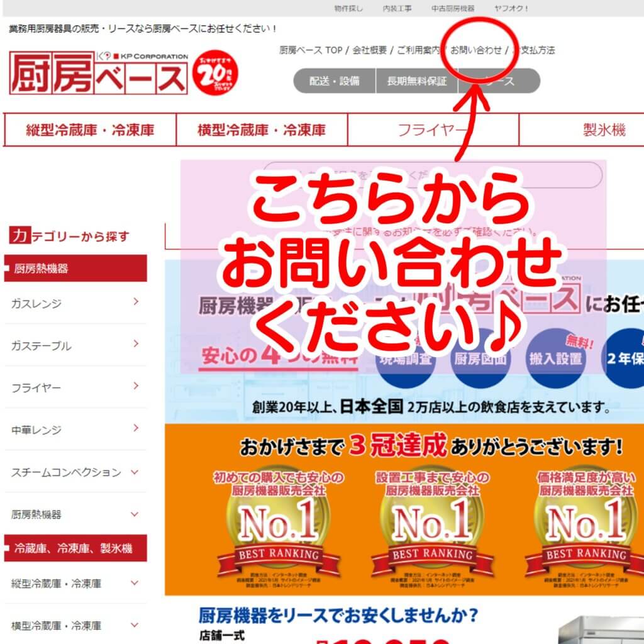Click 厨房機器をリースでお安くしませんか? banner
644x644 pixels.
tap(338, 615)
